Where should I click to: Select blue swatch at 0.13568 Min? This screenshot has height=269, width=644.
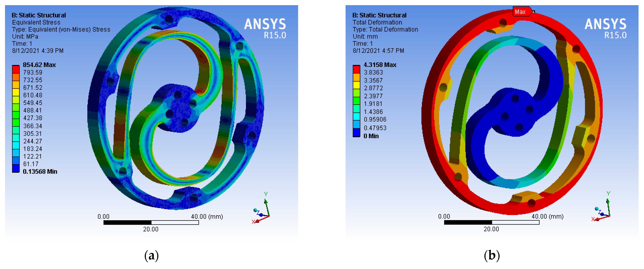(16, 168)
